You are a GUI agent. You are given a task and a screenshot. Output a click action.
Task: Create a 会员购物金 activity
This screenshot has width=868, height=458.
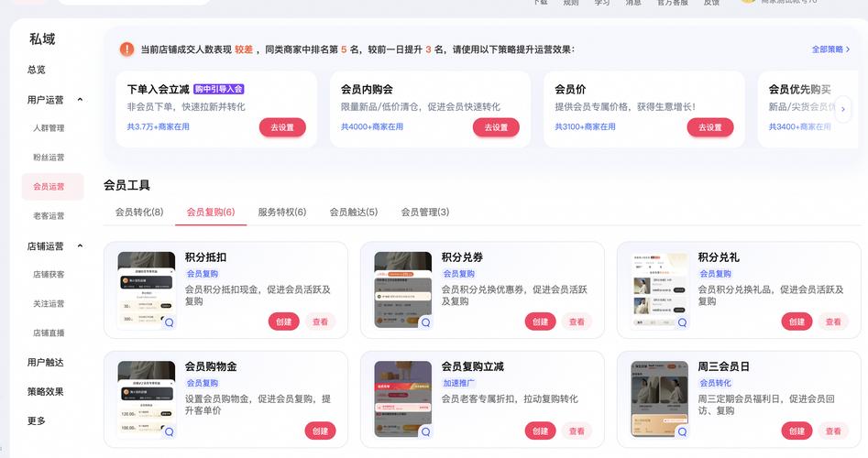point(321,431)
